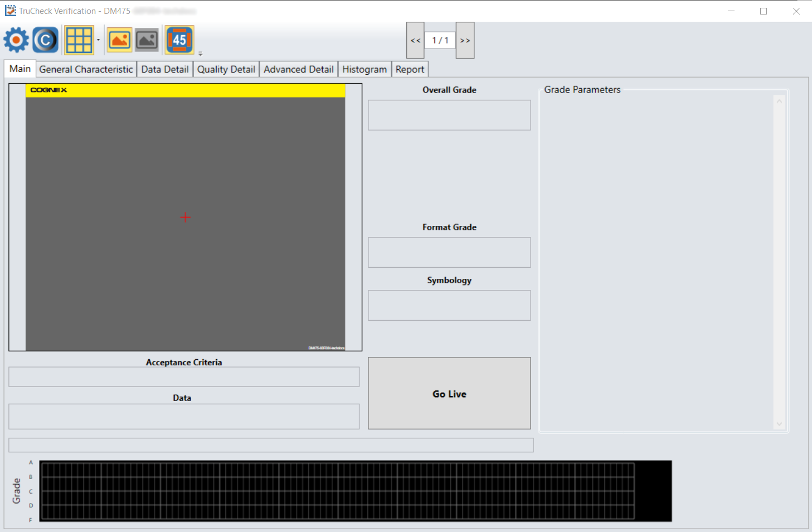Viewport: 812px width, 532px height.
Task: Start calibration with the Cognex C icon
Action: click(45, 40)
